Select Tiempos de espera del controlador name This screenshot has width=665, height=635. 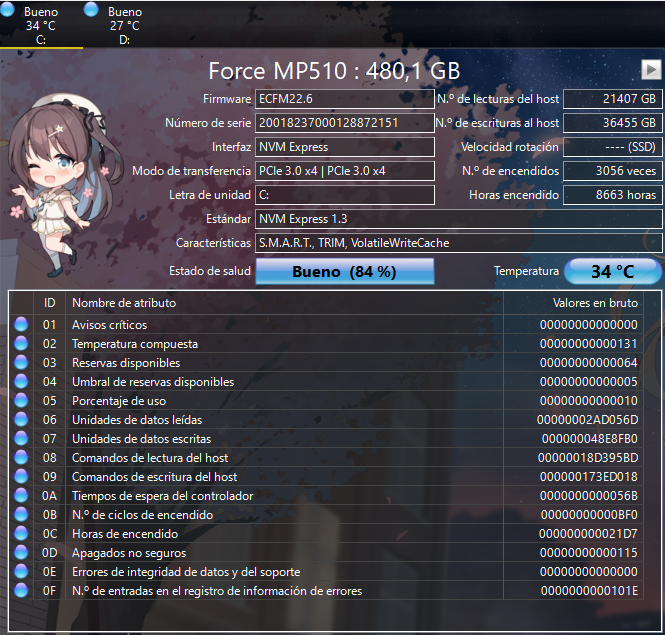click(x=163, y=496)
